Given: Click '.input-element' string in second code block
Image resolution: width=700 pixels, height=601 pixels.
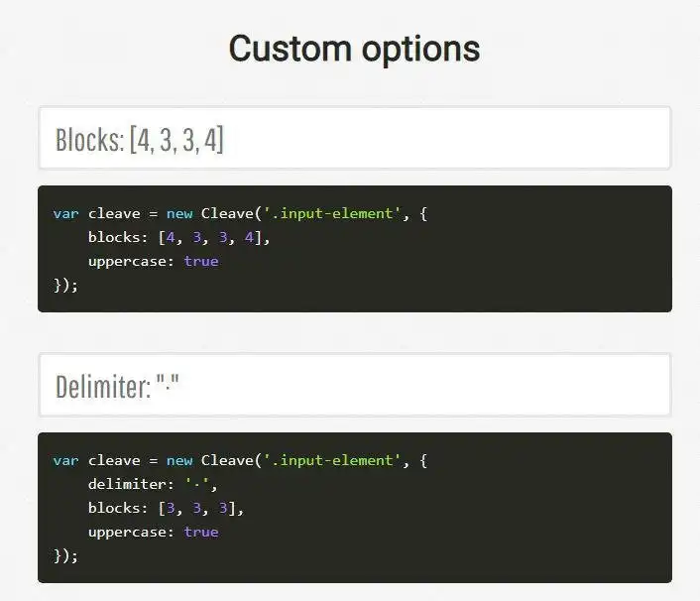Looking at the screenshot, I should tap(332, 461).
